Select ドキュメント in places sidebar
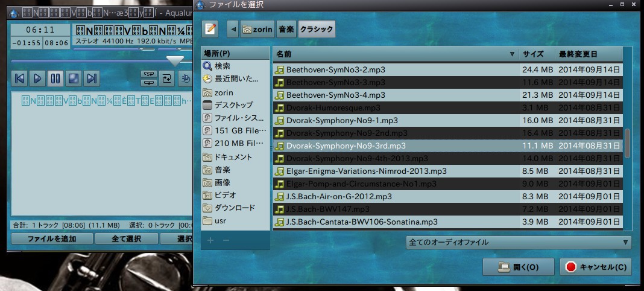644x291 pixels. click(235, 157)
